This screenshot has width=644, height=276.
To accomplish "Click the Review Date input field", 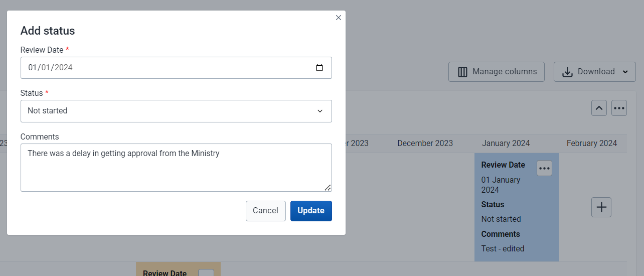I will (176, 68).
